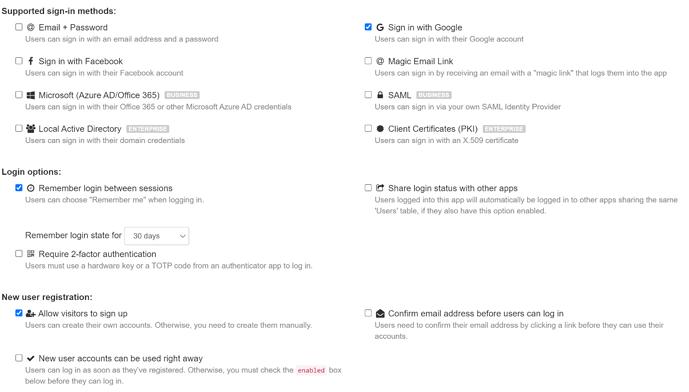Click the Share login status icon

[380, 188]
